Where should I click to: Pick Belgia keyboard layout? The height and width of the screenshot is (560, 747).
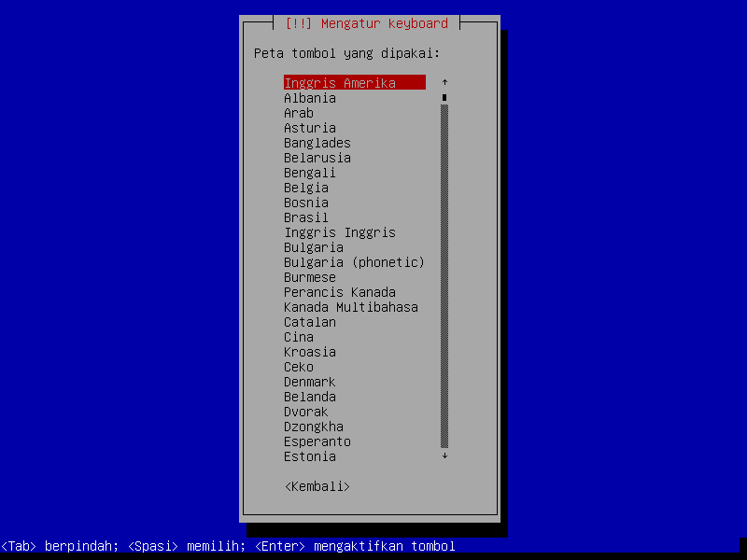pos(306,188)
